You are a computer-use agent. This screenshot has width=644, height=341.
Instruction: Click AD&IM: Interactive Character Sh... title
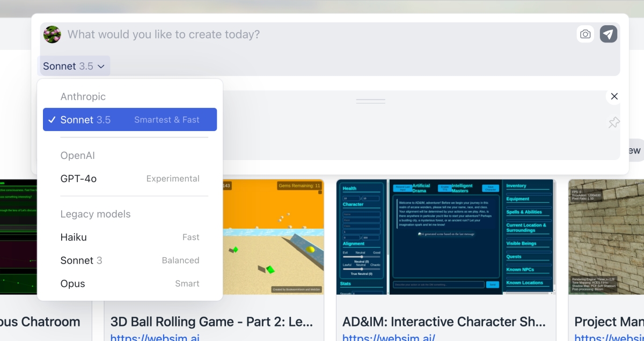click(444, 322)
